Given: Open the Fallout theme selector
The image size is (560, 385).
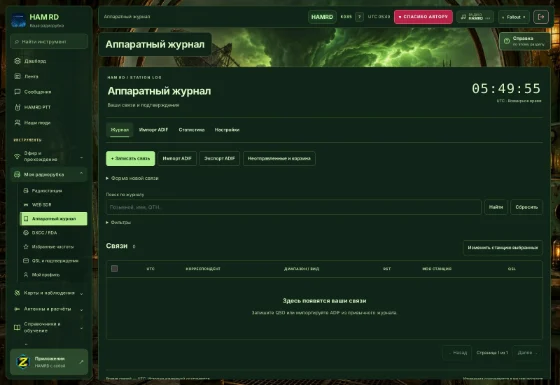Looking at the screenshot, I should tap(514, 17).
